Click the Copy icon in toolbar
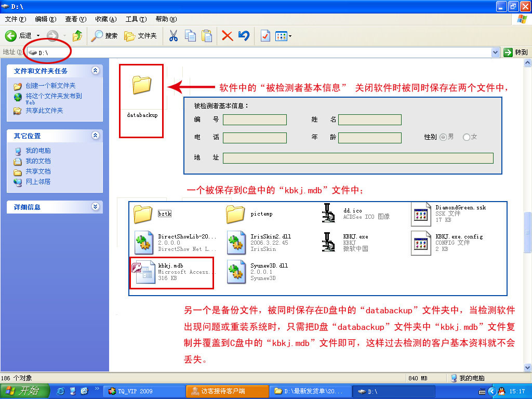The height and width of the screenshot is (399, 532). click(190, 36)
